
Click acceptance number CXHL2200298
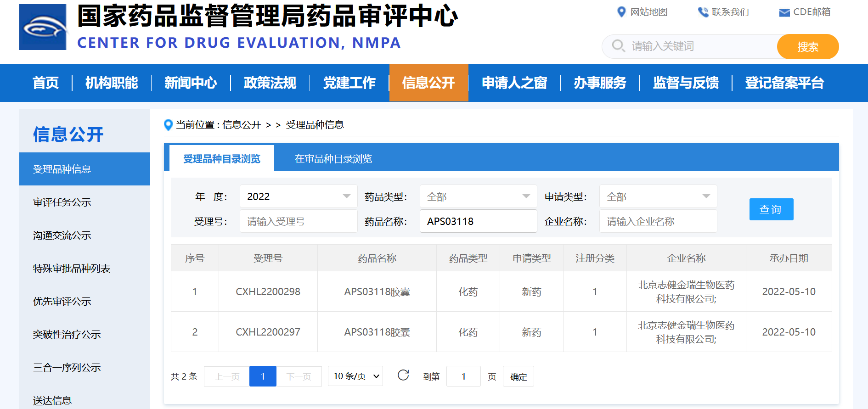[x=268, y=291]
